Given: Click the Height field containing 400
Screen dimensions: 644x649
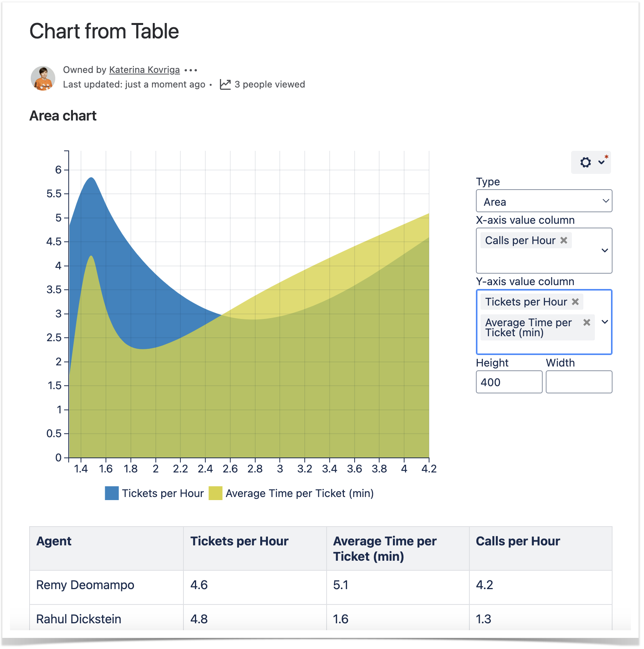Looking at the screenshot, I should [x=509, y=382].
